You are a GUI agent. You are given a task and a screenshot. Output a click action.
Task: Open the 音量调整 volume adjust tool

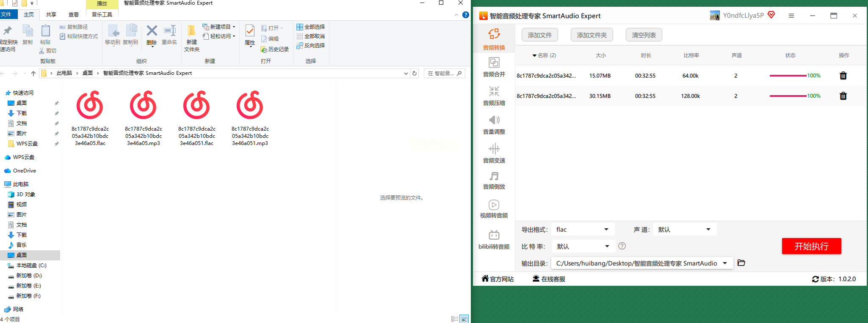[494, 124]
